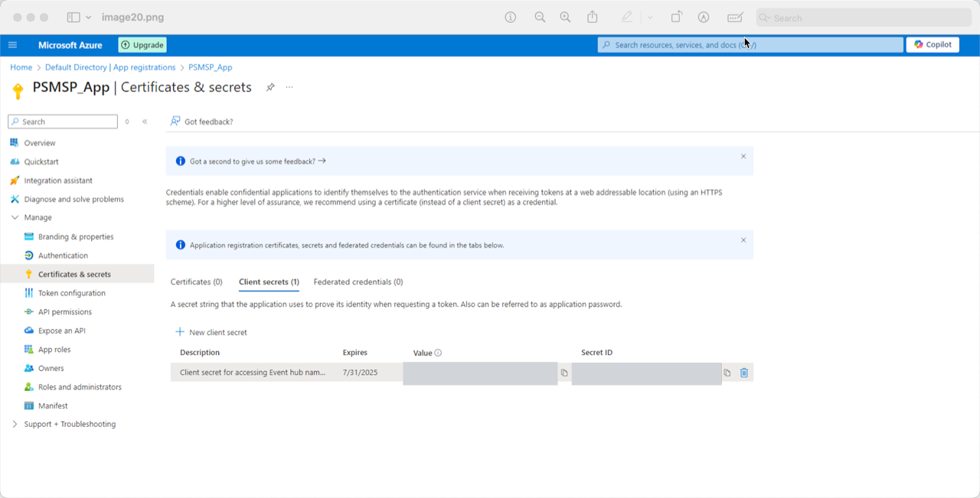Click the Preview share icon
This screenshot has height=498, width=980.
[592, 18]
